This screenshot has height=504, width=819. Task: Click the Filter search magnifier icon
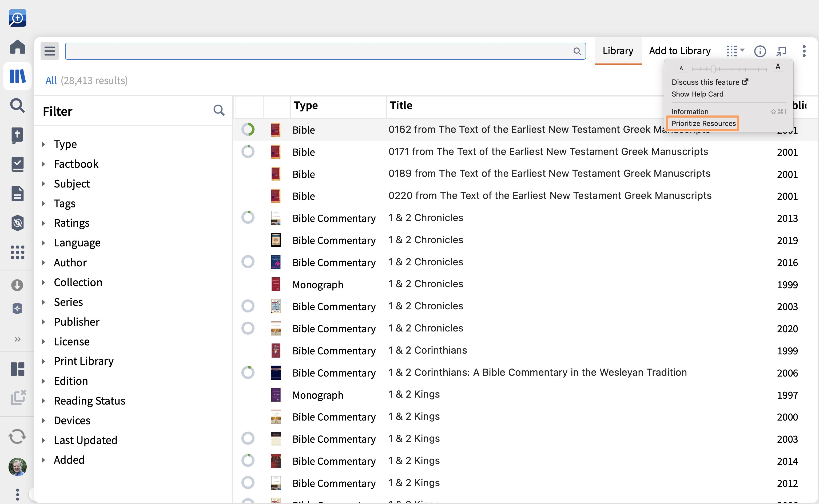click(219, 110)
